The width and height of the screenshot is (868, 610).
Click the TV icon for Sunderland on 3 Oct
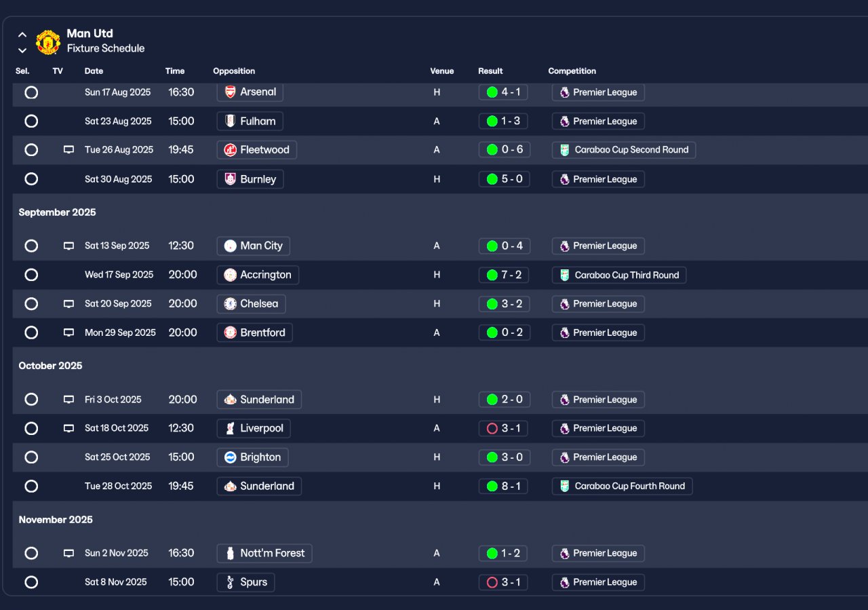tap(68, 400)
